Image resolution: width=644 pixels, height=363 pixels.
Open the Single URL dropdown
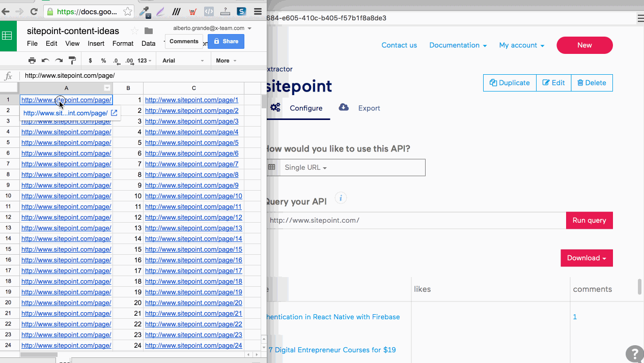click(x=305, y=167)
